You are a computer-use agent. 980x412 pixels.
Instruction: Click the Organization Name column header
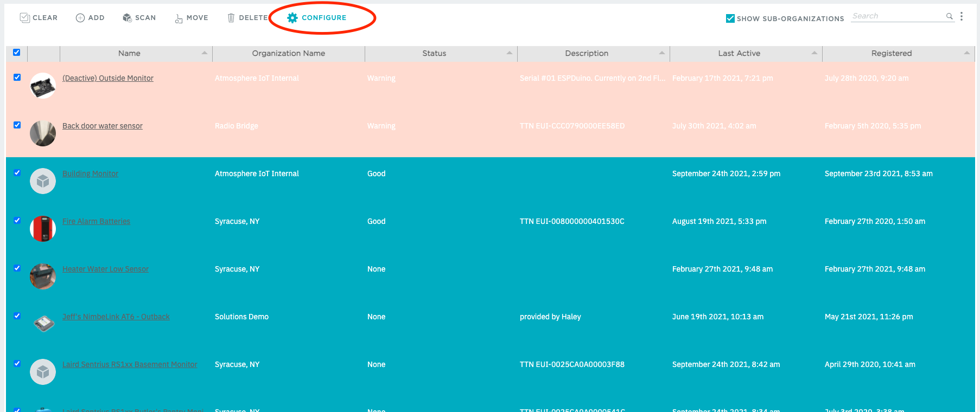[289, 53]
